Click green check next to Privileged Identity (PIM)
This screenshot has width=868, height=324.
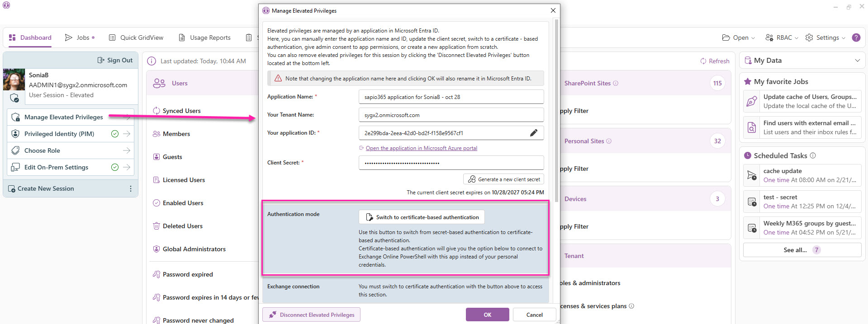tap(115, 134)
